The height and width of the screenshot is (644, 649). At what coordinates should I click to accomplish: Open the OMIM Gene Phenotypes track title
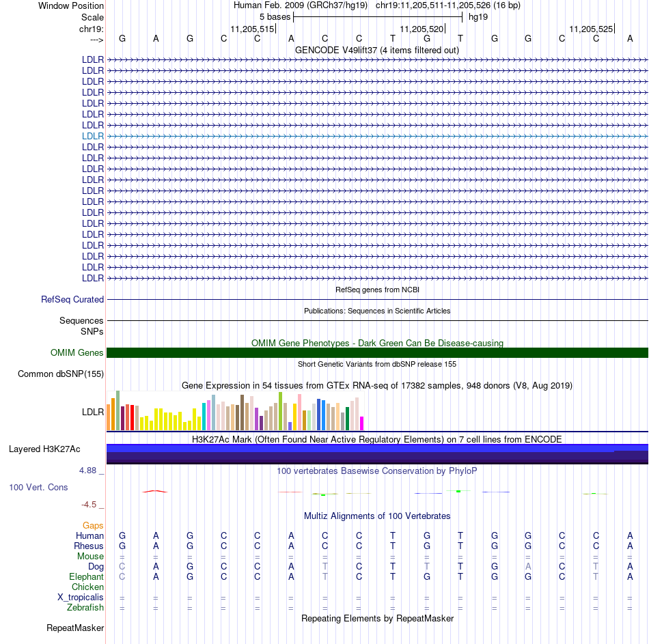click(377, 343)
